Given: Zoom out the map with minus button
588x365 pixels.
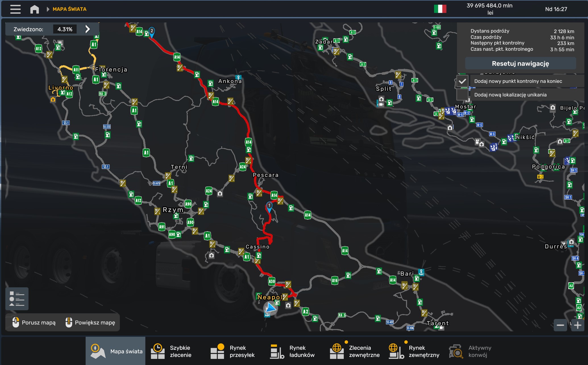Looking at the screenshot, I should 560,325.
